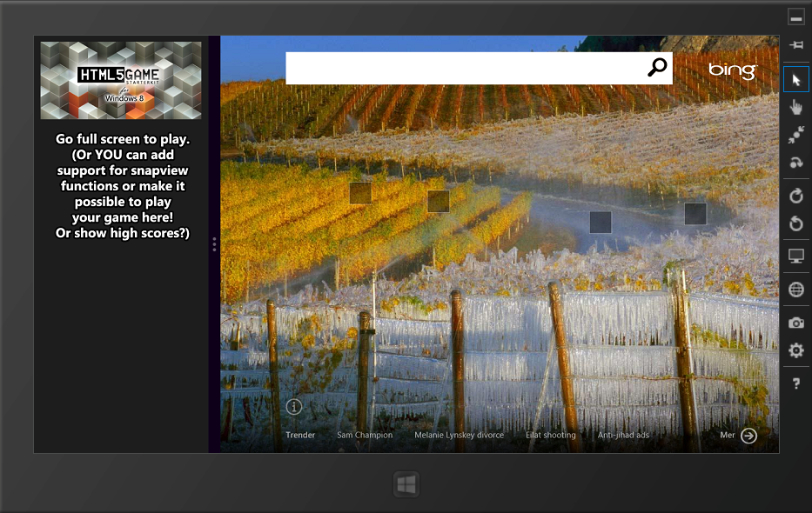Open the Eilat shooting link
The height and width of the screenshot is (513, 812).
(551, 435)
